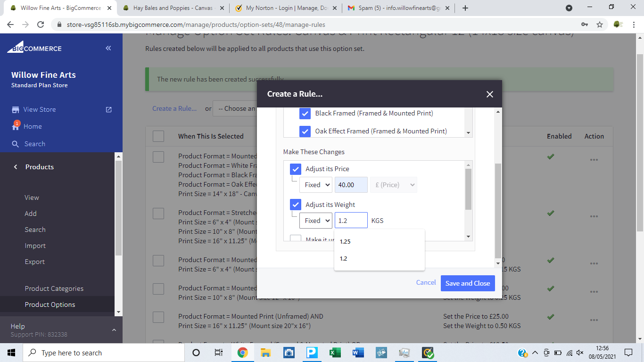Uncheck Oak Effect Framed option

click(x=305, y=131)
